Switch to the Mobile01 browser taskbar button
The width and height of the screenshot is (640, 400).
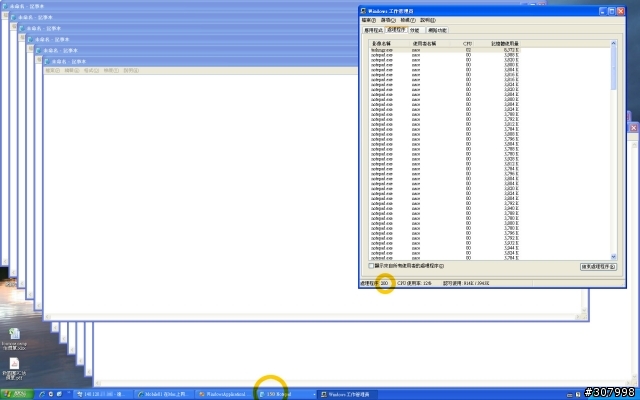click(164, 394)
